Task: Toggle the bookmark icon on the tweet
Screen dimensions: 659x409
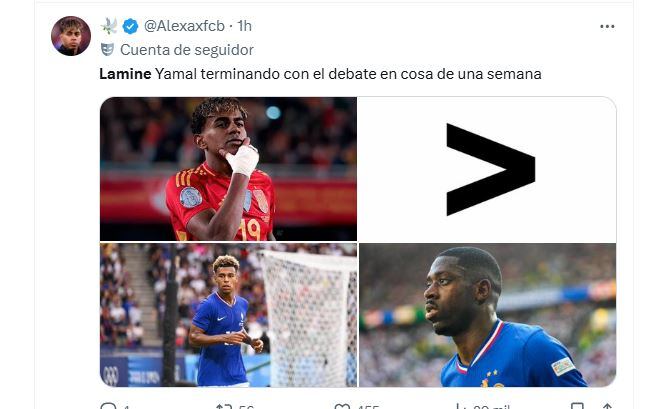Action: (x=577, y=406)
